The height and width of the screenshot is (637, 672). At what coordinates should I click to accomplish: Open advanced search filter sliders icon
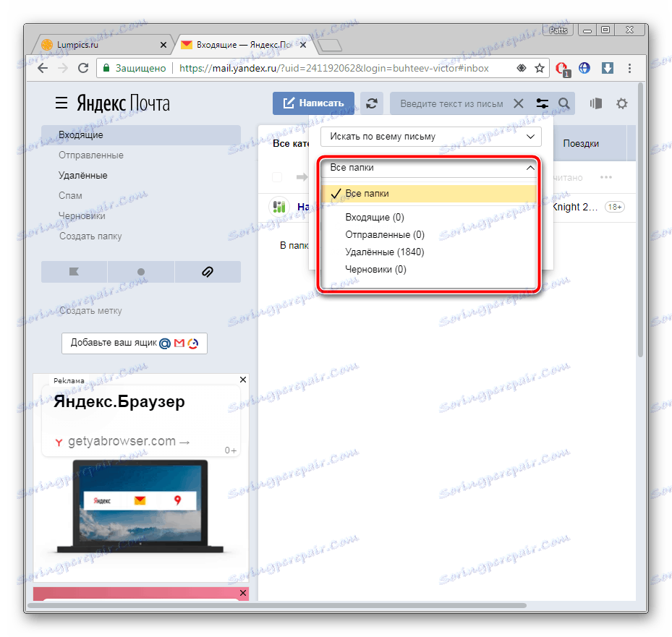[542, 103]
